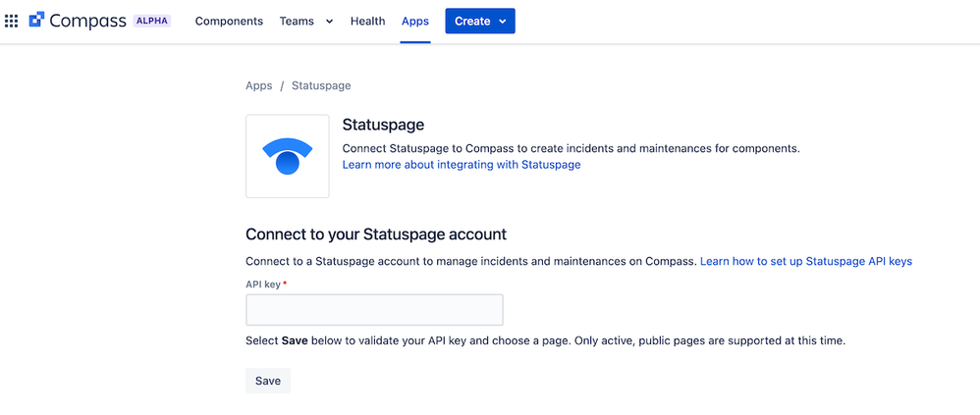Click the Create button

(x=480, y=22)
